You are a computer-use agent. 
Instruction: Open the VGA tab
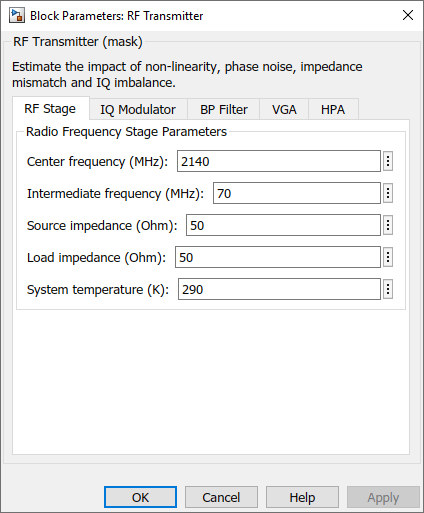tap(284, 109)
